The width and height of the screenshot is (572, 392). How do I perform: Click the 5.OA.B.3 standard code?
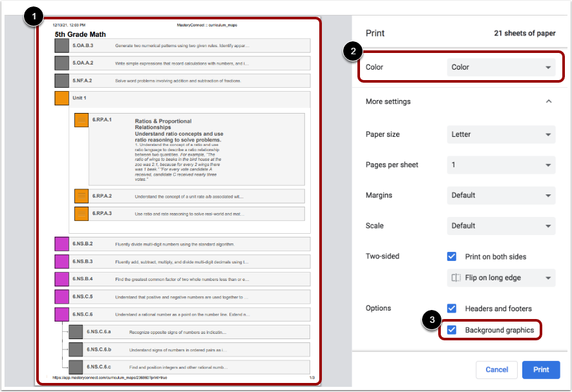83,45
